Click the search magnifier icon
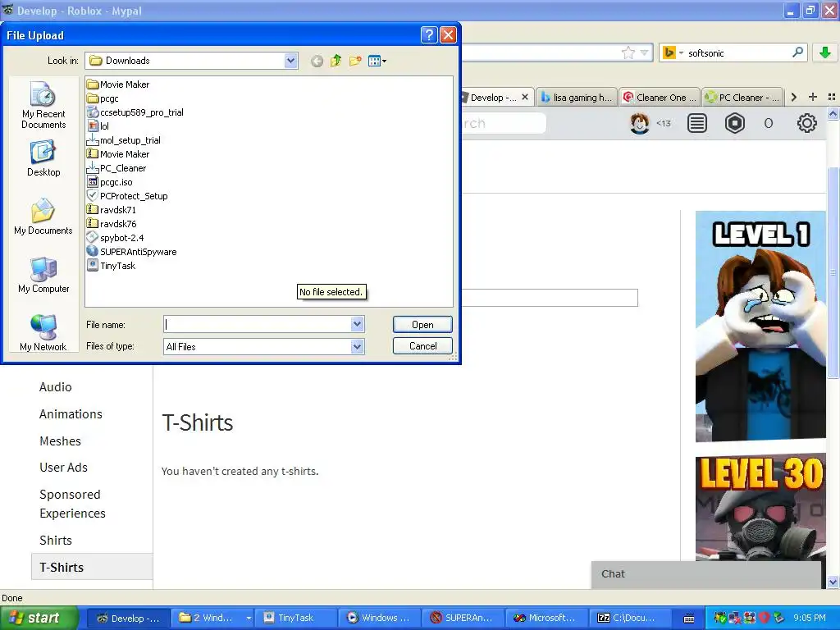 coord(797,52)
